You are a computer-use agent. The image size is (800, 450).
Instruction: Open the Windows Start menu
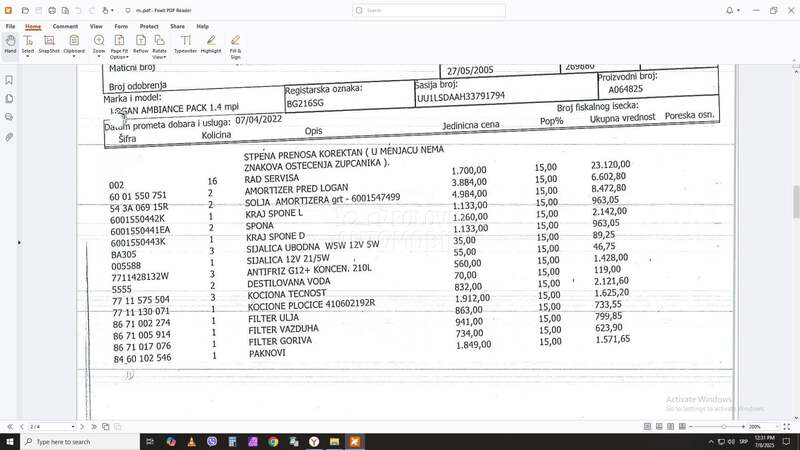(x=10, y=442)
